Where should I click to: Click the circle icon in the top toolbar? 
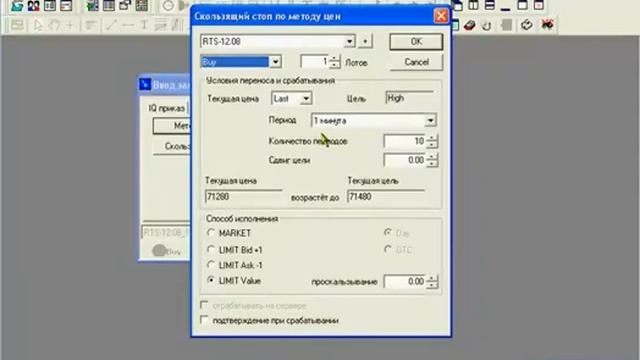(x=168, y=6)
